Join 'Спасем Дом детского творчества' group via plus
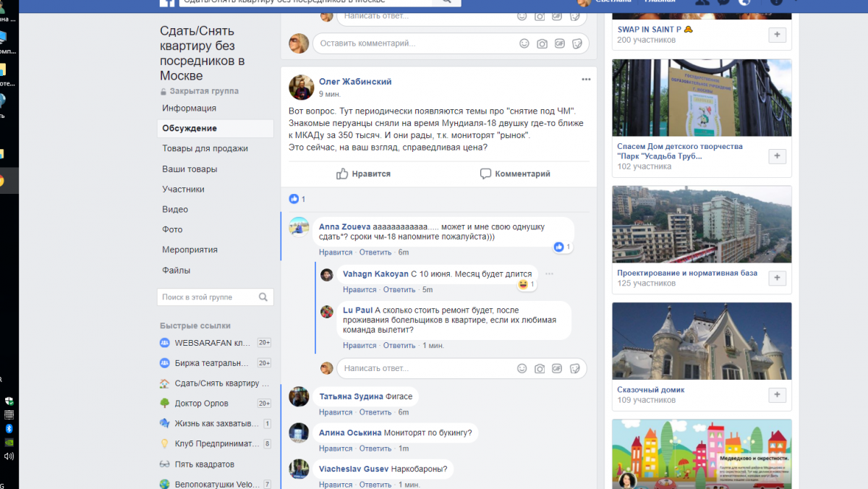Screen dimensions: 868x489 coord(778,156)
